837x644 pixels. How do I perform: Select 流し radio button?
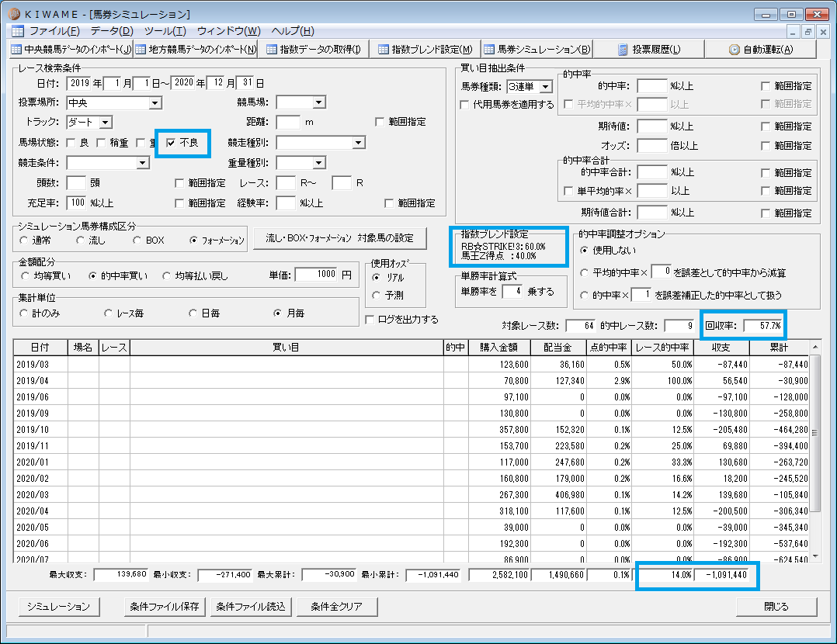[80, 241]
